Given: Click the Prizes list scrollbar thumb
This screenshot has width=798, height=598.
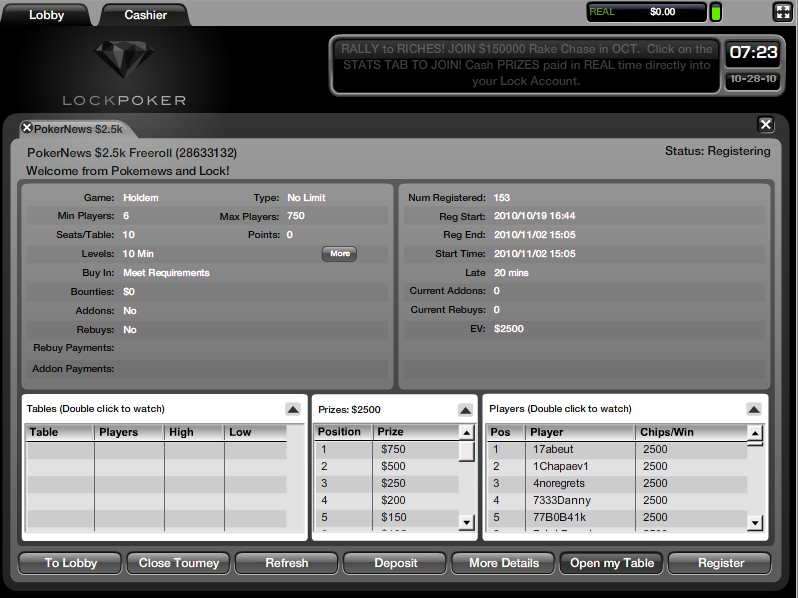Looking at the screenshot, I should tap(466, 451).
